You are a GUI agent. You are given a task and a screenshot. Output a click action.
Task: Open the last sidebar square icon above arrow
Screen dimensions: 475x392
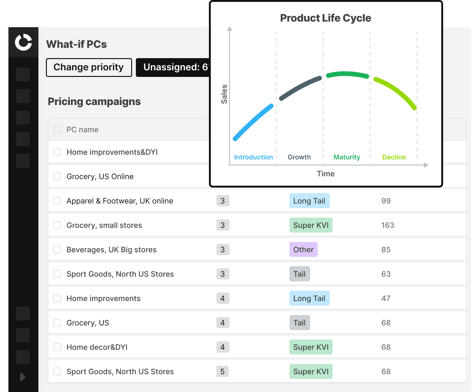point(23,357)
